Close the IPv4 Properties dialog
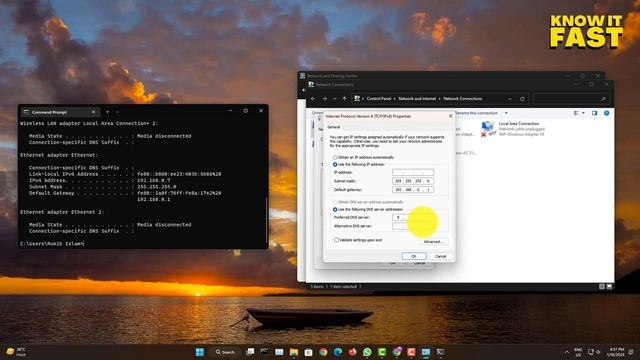 pyautogui.click(x=451, y=116)
